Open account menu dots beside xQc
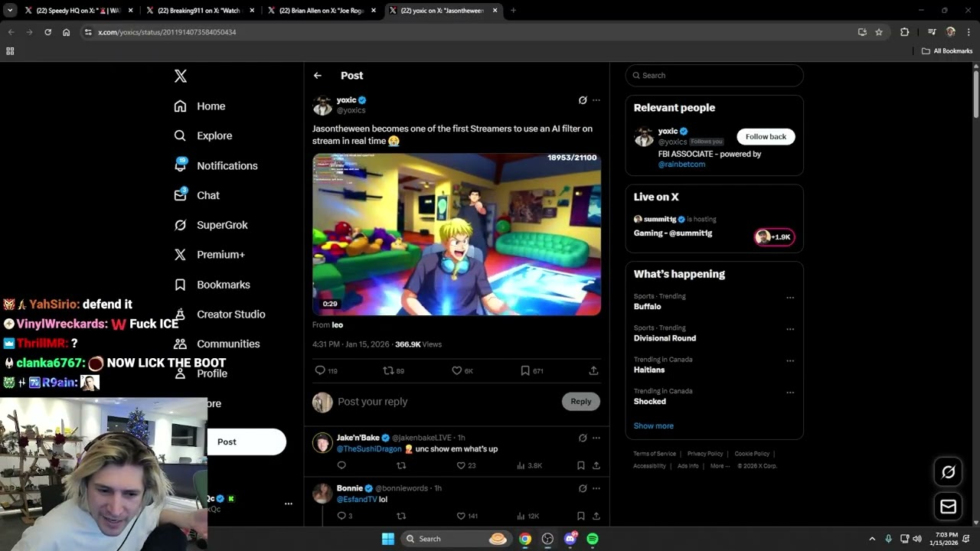This screenshot has height=551, width=980. point(289,504)
